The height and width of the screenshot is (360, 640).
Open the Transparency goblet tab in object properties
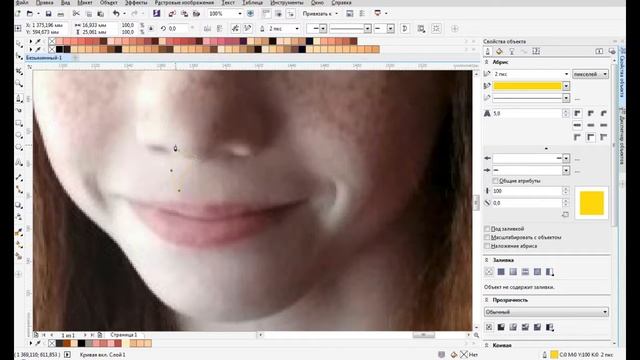coord(511,51)
